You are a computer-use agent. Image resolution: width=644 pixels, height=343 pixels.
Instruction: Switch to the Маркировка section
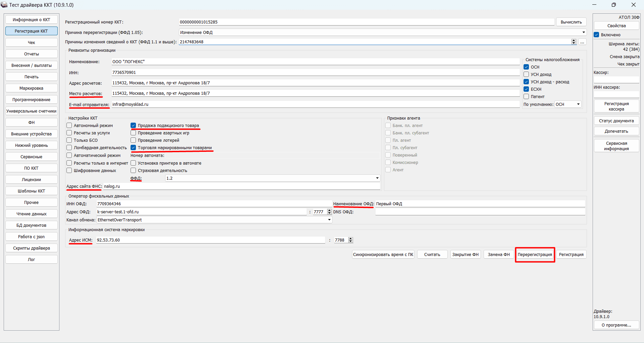[32, 88]
